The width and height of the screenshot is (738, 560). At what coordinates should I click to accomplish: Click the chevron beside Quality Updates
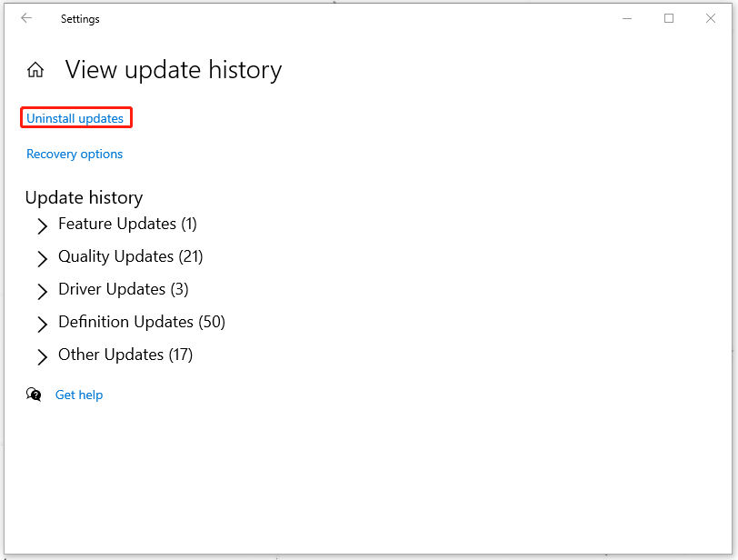42,258
